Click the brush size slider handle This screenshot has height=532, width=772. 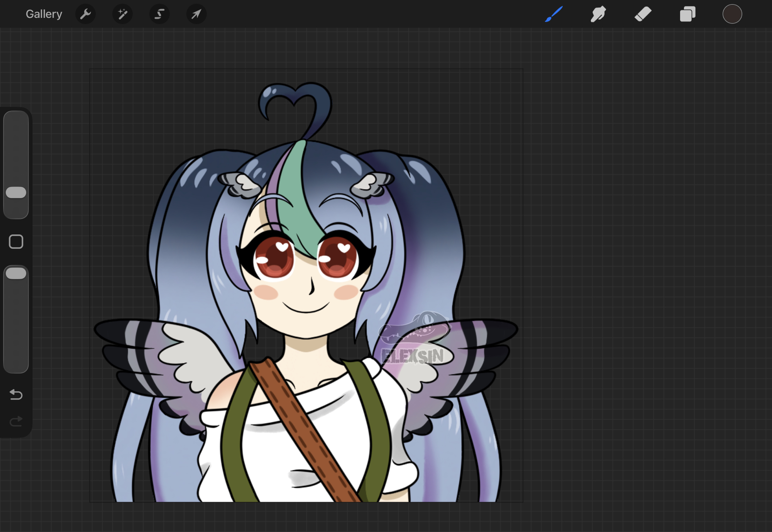(16, 192)
